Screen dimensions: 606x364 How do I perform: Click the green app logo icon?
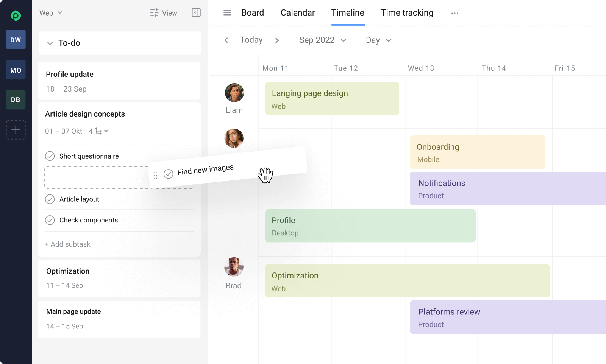[x=16, y=16]
